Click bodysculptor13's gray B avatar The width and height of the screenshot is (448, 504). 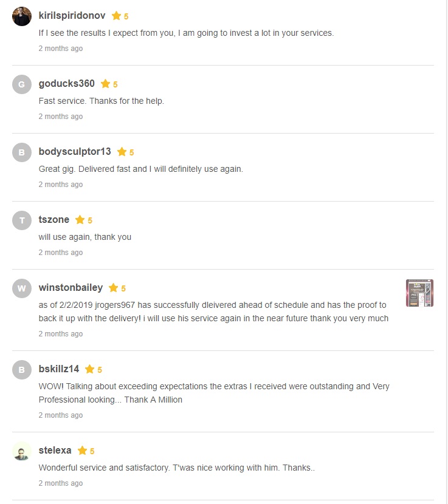coord(22,152)
